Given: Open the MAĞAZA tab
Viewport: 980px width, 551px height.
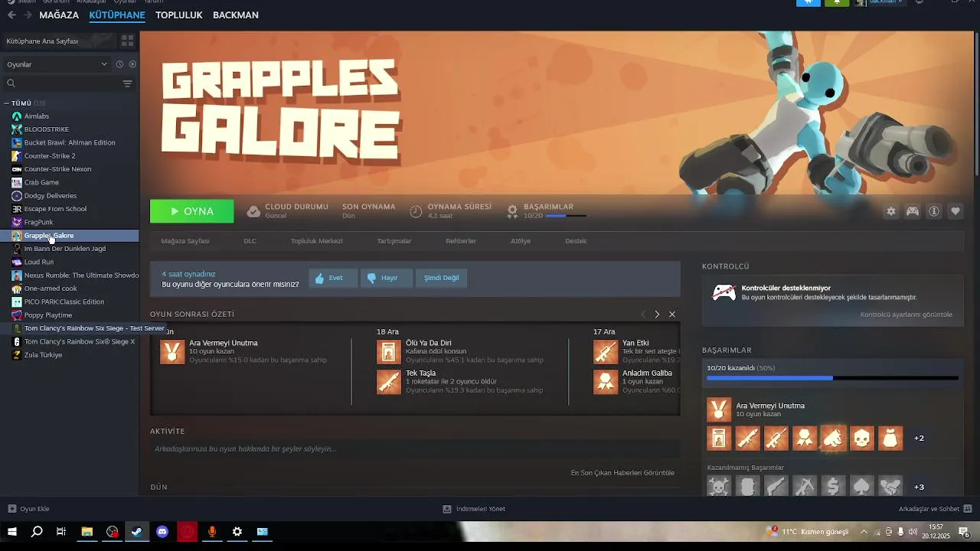Looking at the screenshot, I should [x=59, y=15].
